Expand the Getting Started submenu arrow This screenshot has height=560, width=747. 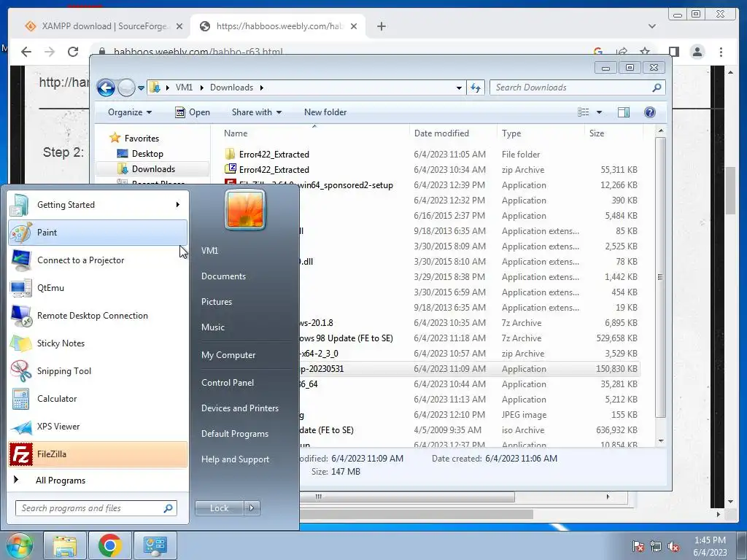click(178, 205)
